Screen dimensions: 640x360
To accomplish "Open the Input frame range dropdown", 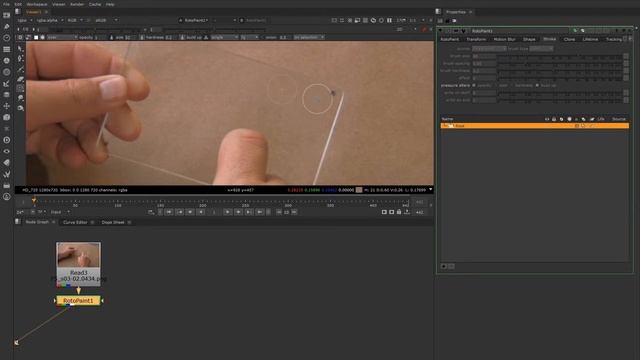I will [x=60, y=212].
